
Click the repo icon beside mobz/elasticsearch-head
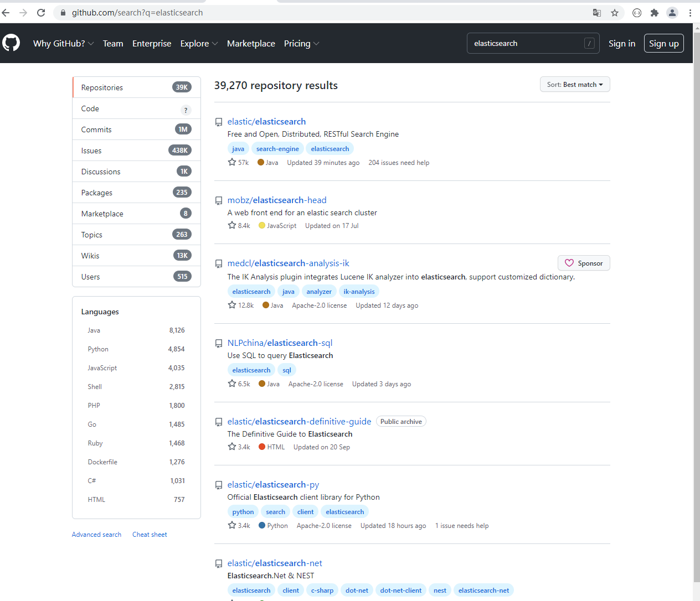point(219,201)
